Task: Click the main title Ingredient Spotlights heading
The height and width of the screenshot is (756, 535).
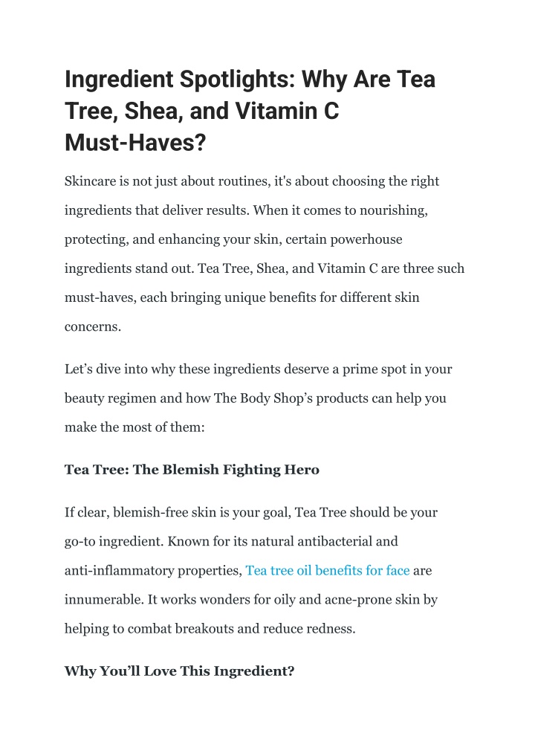Action: pyautogui.click(x=250, y=111)
